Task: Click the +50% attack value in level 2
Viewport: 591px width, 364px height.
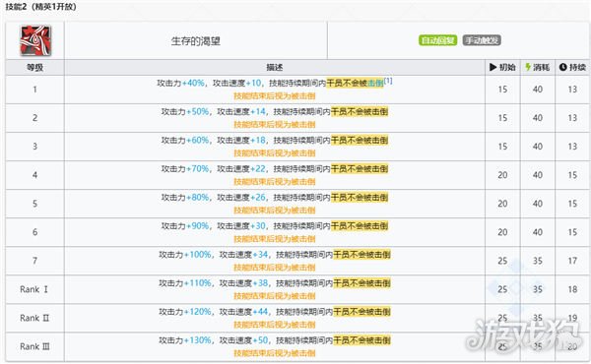Action: click(x=198, y=111)
